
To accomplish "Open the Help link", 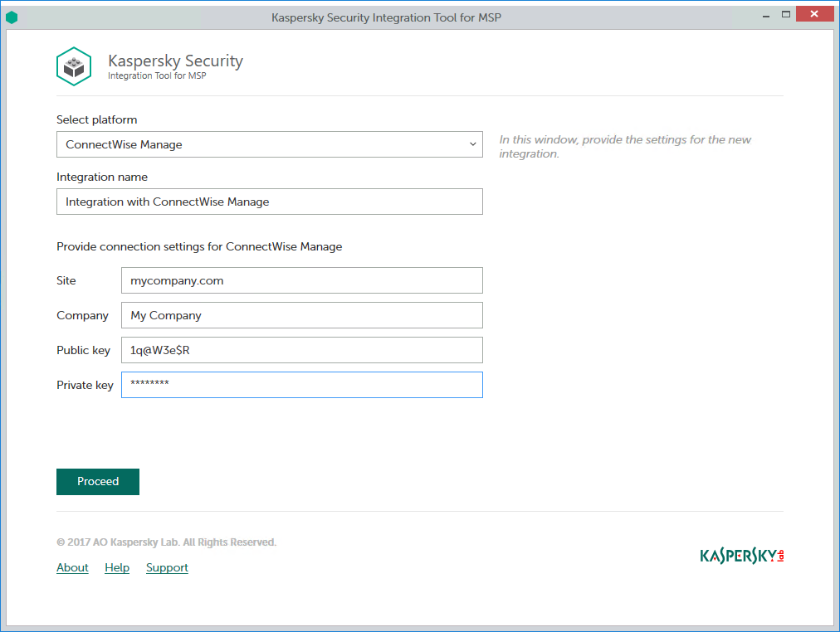I will (117, 567).
